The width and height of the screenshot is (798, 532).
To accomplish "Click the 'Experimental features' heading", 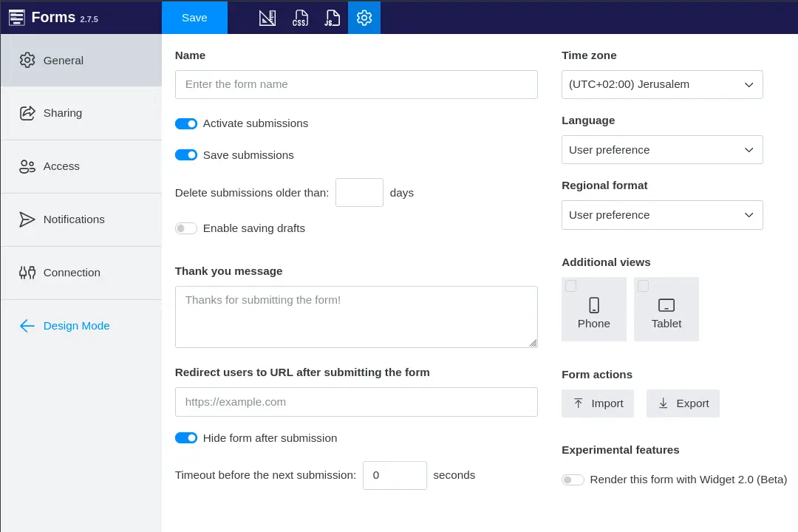I will 621,450.
